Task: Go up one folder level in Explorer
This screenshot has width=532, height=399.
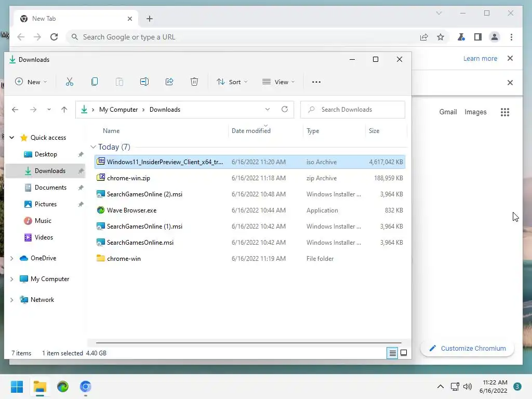Action: tap(64, 110)
